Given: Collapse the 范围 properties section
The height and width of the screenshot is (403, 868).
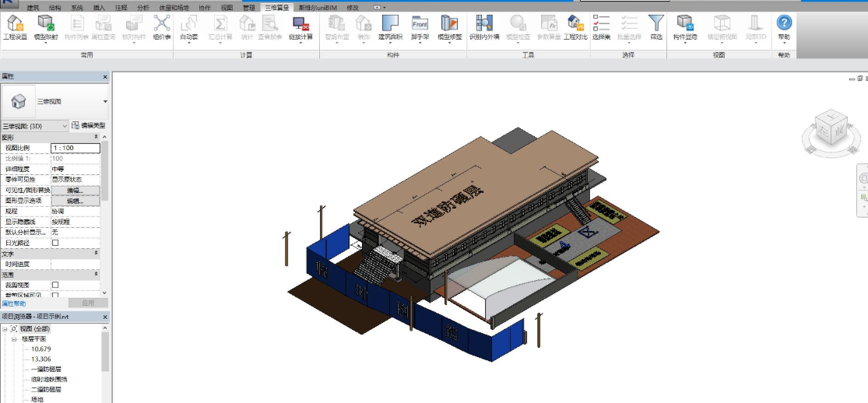Looking at the screenshot, I should pyautogui.click(x=97, y=274).
